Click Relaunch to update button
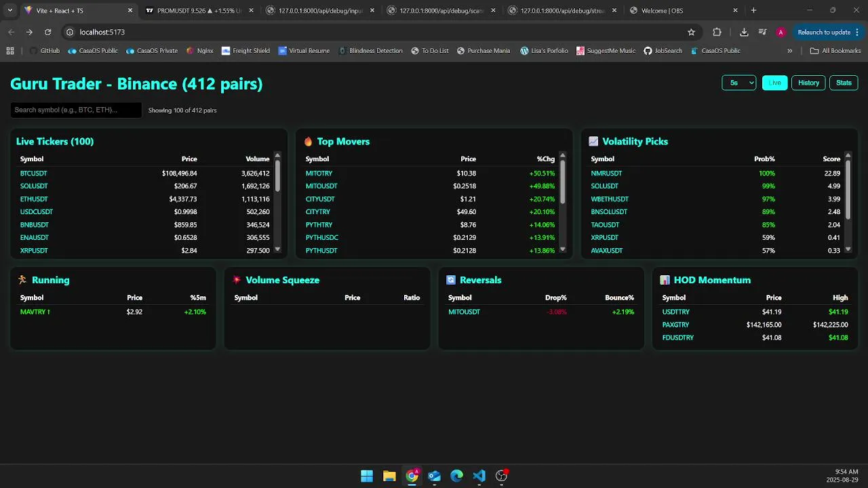Screen dimensions: 868x488 pos(824,32)
